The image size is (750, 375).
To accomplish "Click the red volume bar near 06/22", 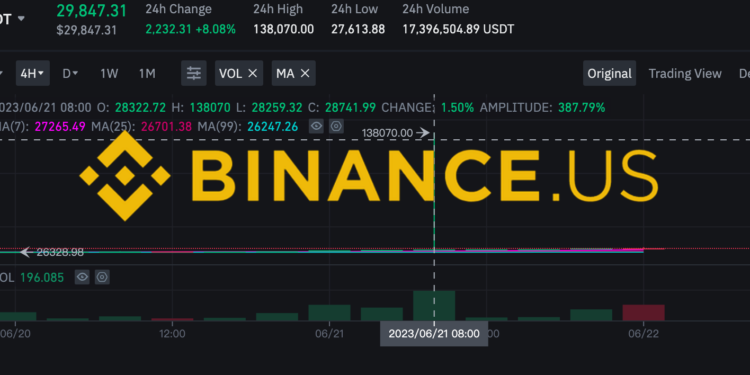I will 643,313.
